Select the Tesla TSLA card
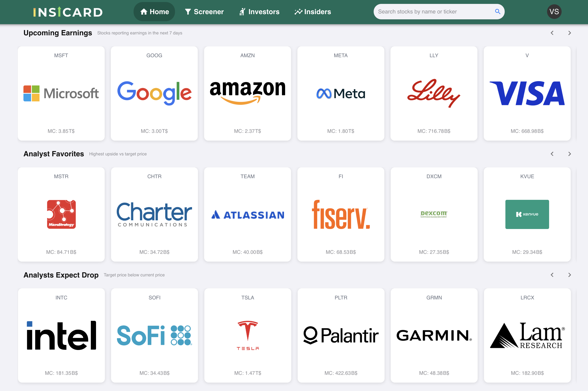Viewport: 588px width, 391px height. tap(248, 335)
